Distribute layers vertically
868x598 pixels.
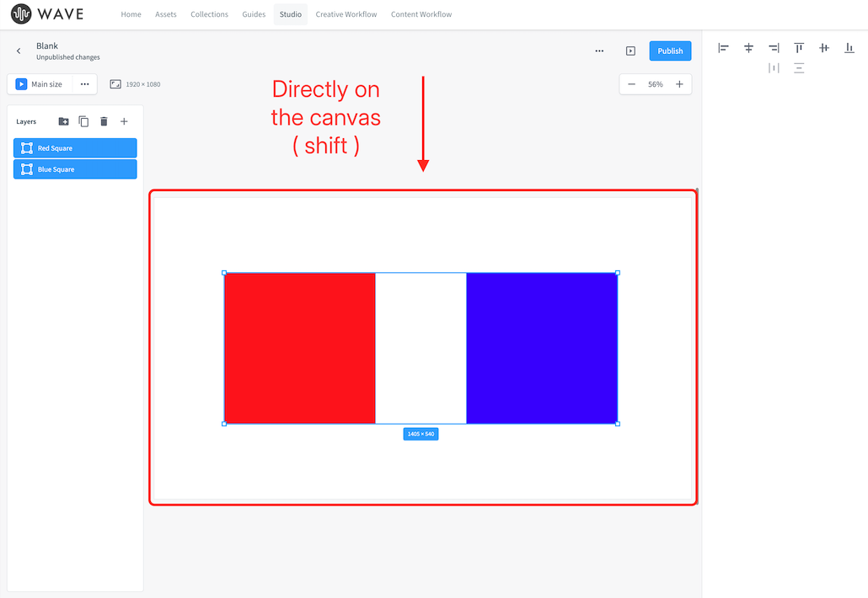(x=799, y=68)
